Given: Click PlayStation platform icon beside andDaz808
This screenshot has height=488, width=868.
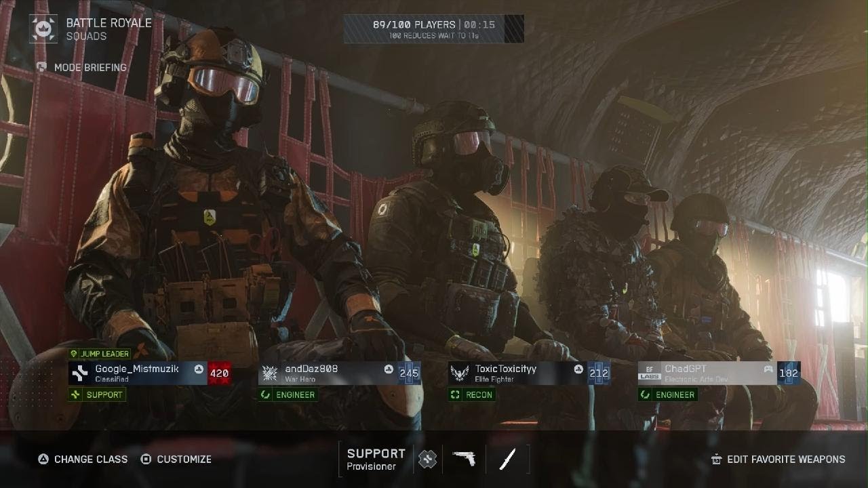Looking at the screenshot, I should tap(389, 369).
